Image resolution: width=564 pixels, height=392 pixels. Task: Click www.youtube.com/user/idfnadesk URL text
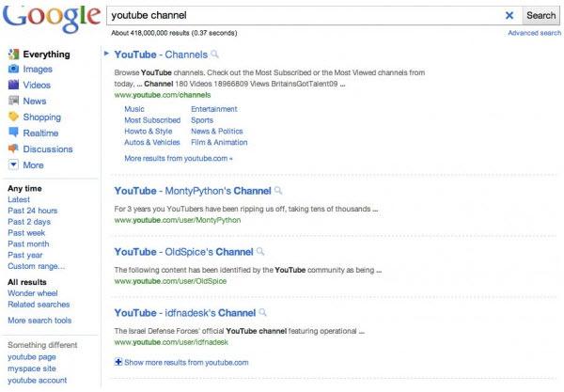click(x=171, y=342)
